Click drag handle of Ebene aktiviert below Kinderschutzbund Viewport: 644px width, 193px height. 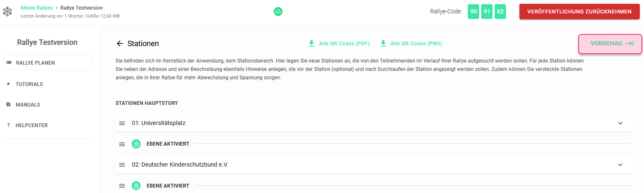[x=122, y=185]
